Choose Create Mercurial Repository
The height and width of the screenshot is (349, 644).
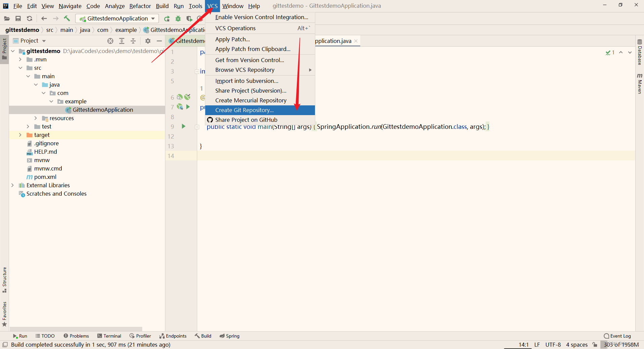(x=260, y=100)
